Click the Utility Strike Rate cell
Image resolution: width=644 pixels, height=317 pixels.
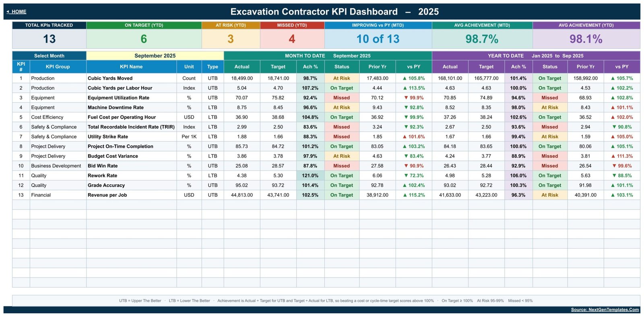pos(131,137)
